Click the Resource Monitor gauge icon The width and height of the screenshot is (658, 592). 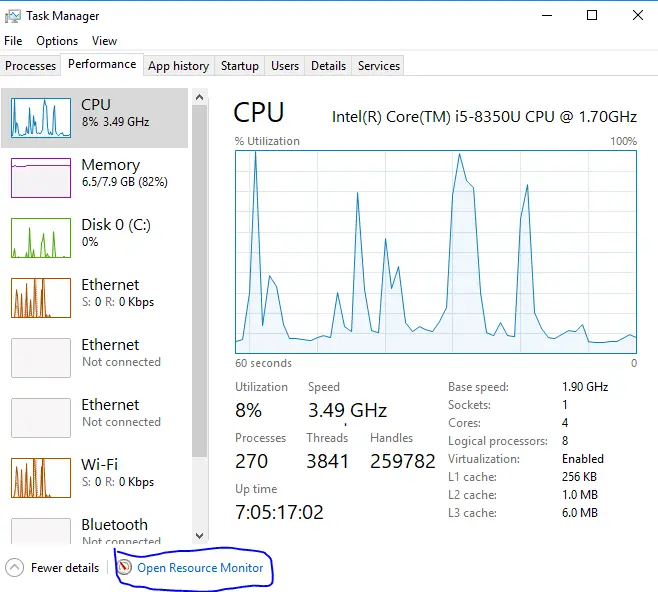(x=124, y=567)
